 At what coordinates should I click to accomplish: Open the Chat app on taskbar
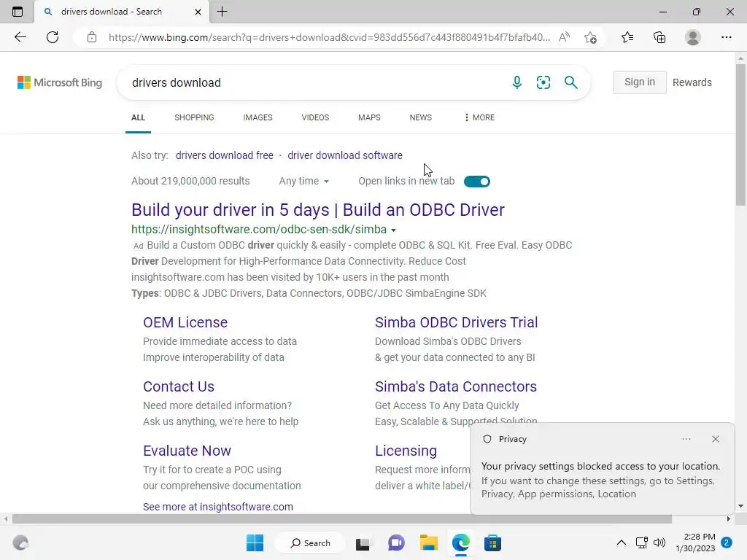click(x=396, y=542)
